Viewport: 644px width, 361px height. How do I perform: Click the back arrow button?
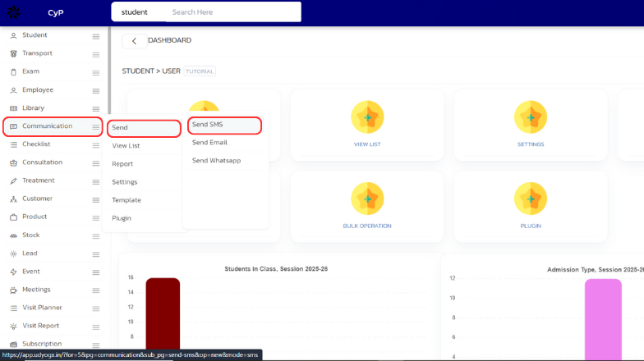coord(134,41)
